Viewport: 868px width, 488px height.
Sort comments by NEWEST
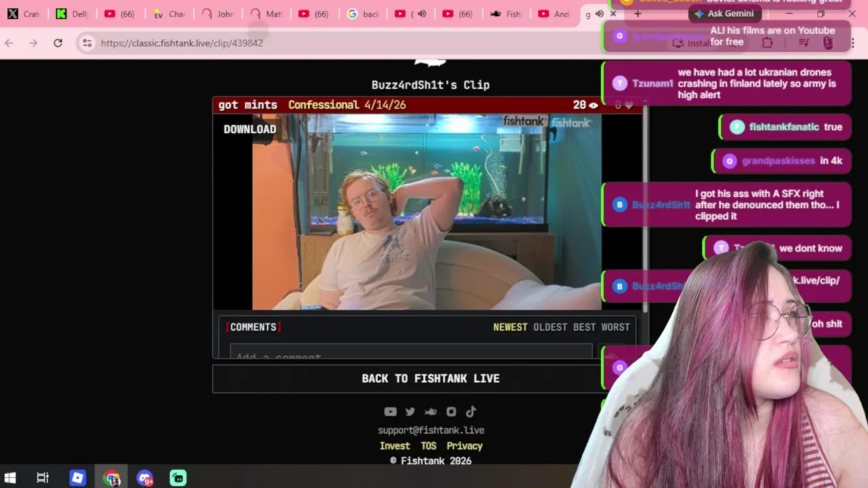[510, 327]
